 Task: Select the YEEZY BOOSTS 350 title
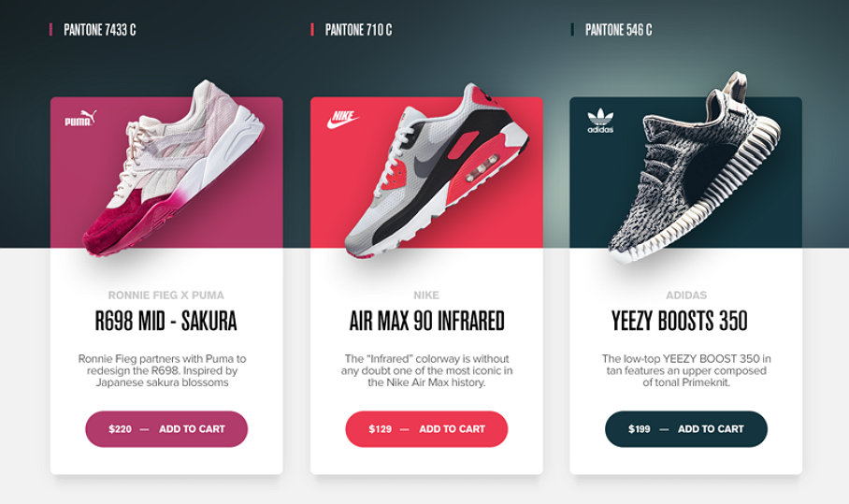point(680,321)
